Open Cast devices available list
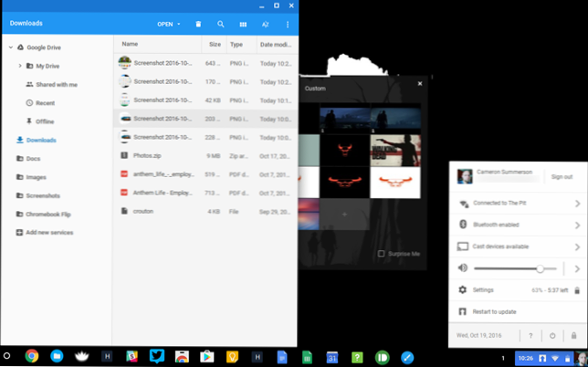The image size is (588, 367). point(519,246)
